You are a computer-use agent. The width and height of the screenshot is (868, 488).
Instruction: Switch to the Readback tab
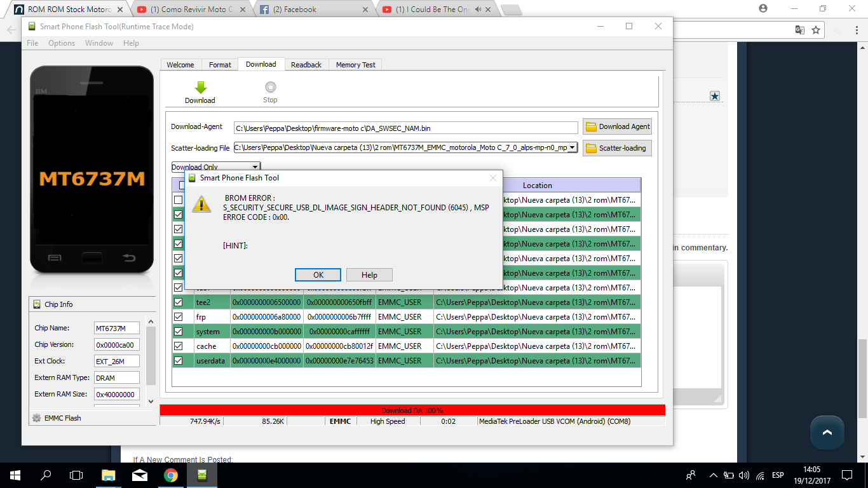306,65
